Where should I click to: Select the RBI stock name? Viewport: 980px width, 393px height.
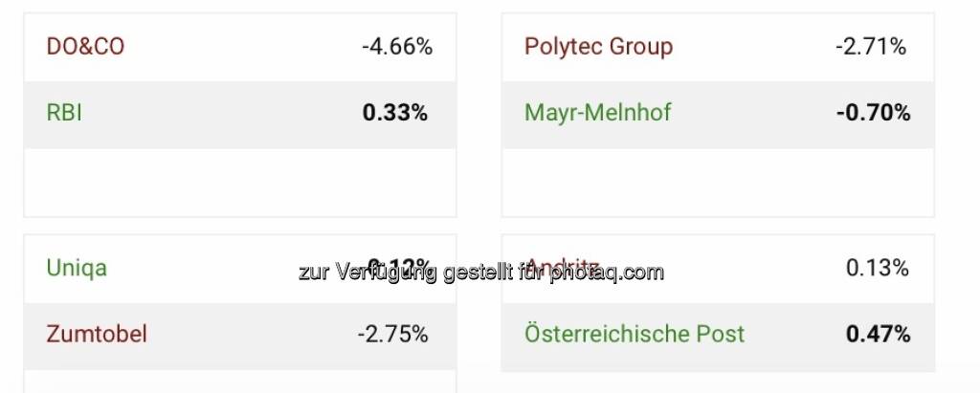pyautogui.click(x=64, y=113)
